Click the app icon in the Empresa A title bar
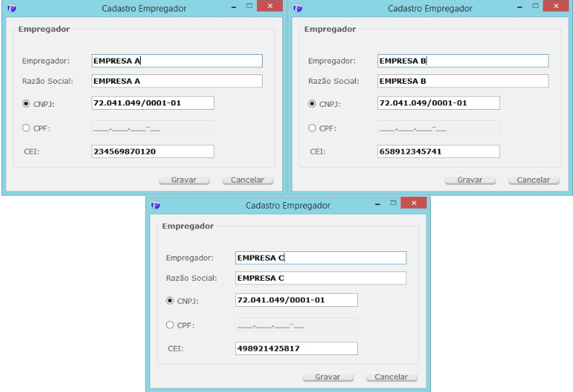Viewport: 573px width, 392px height. click(x=12, y=9)
